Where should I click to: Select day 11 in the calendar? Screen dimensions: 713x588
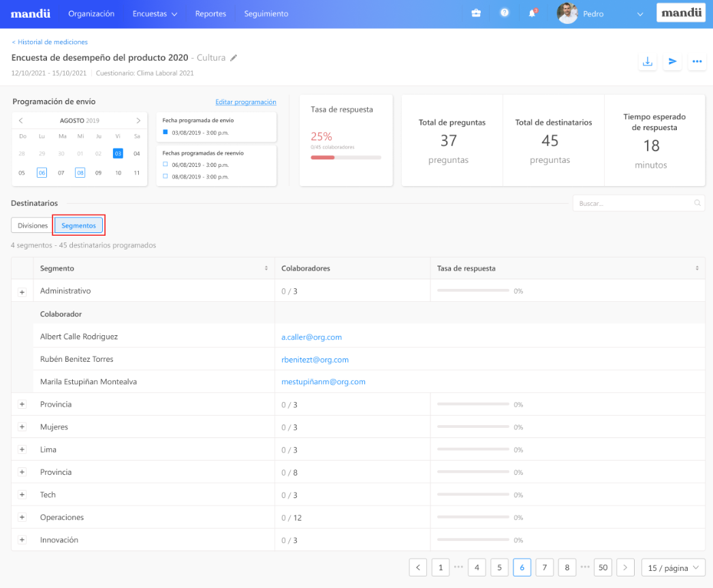pos(136,173)
